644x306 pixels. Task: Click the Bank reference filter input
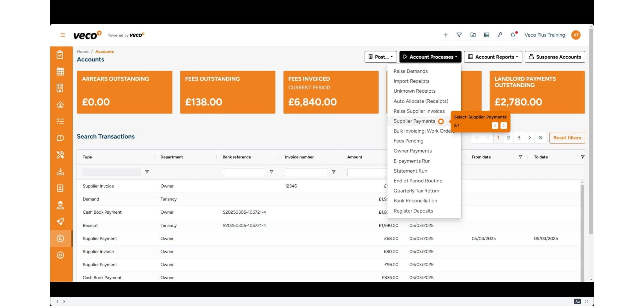pos(244,172)
